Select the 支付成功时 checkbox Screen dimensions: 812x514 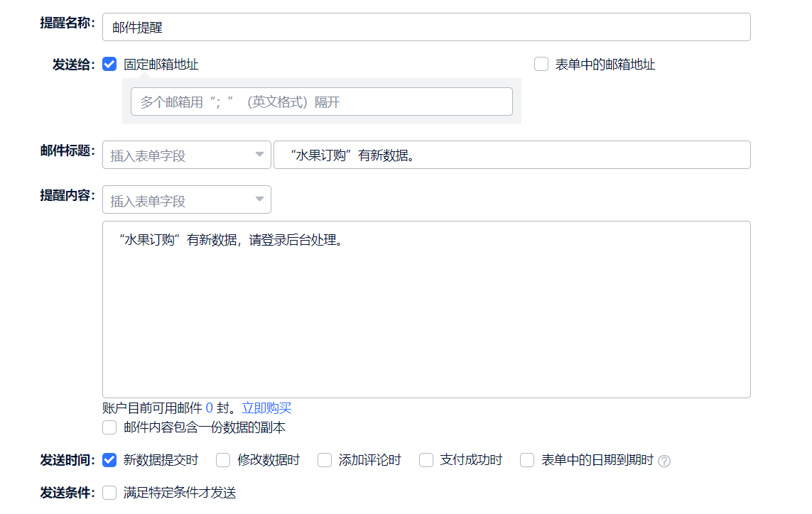(x=426, y=460)
